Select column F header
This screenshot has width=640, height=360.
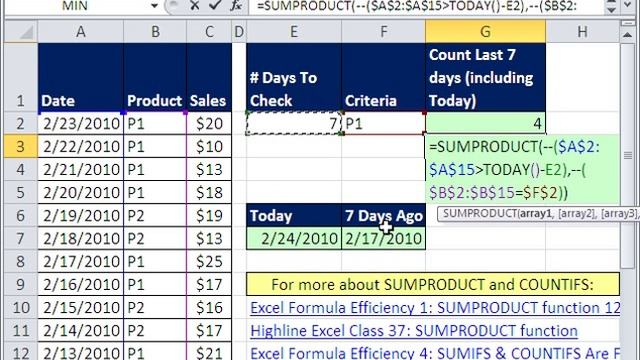click(x=383, y=32)
